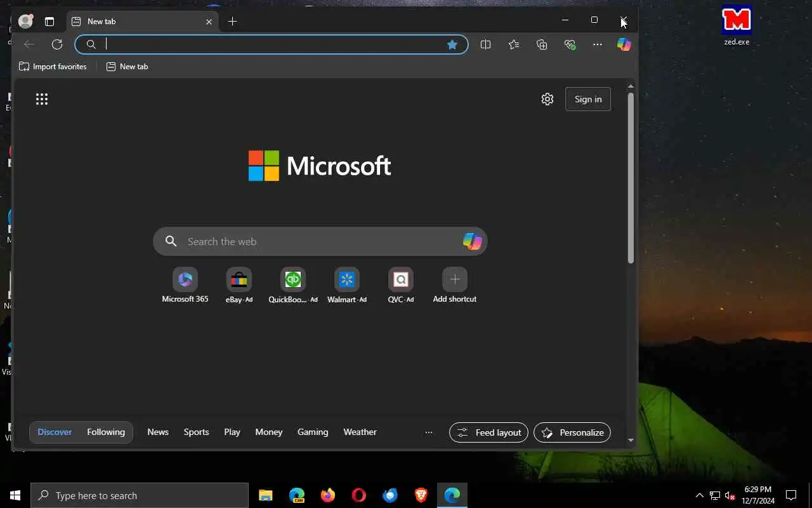Screen dimensions: 812x508
Task: Open page settings gear icon
Action: [x=547, y=99]
